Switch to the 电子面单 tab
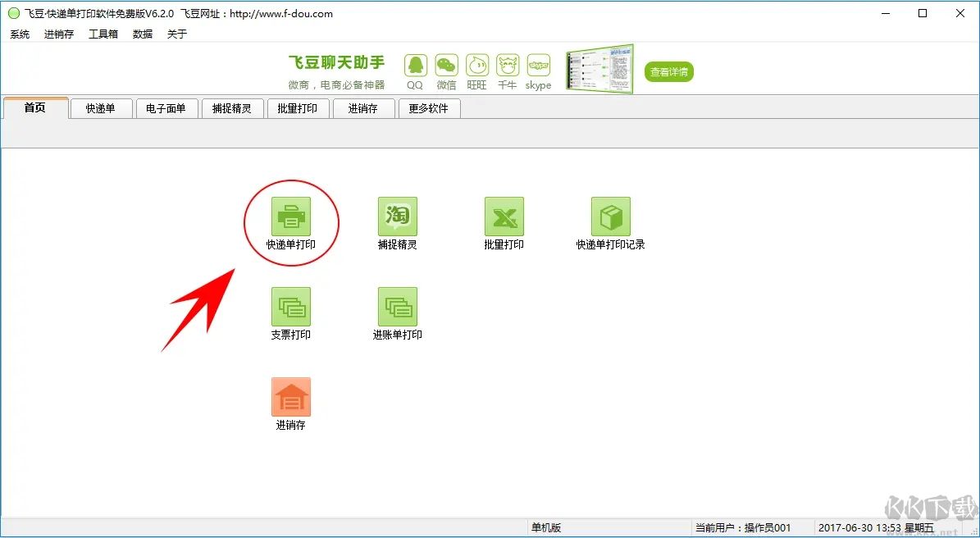This screenshot has height=538, width=980. [166, 109]
